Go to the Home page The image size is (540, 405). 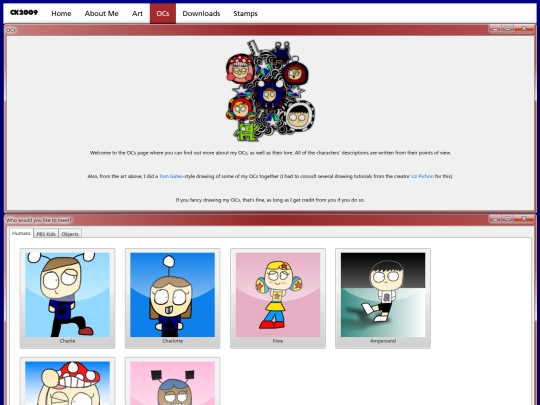click(61, 13)
